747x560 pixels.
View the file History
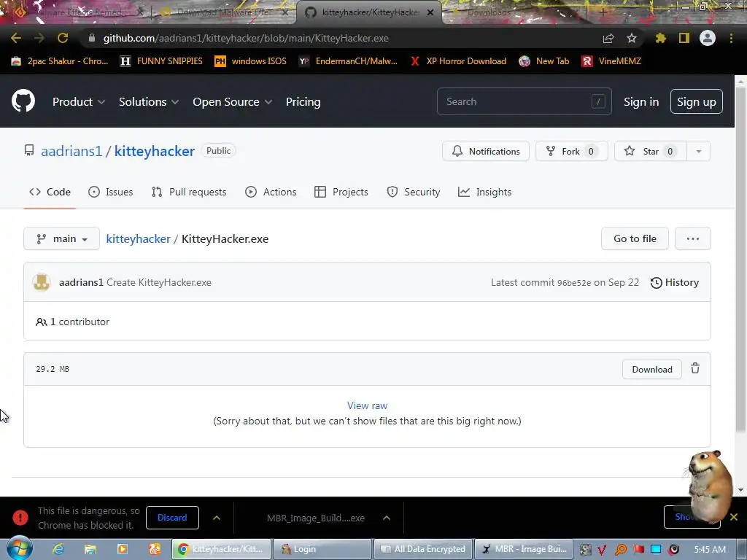pyautogui.click(x=675, y=282)
